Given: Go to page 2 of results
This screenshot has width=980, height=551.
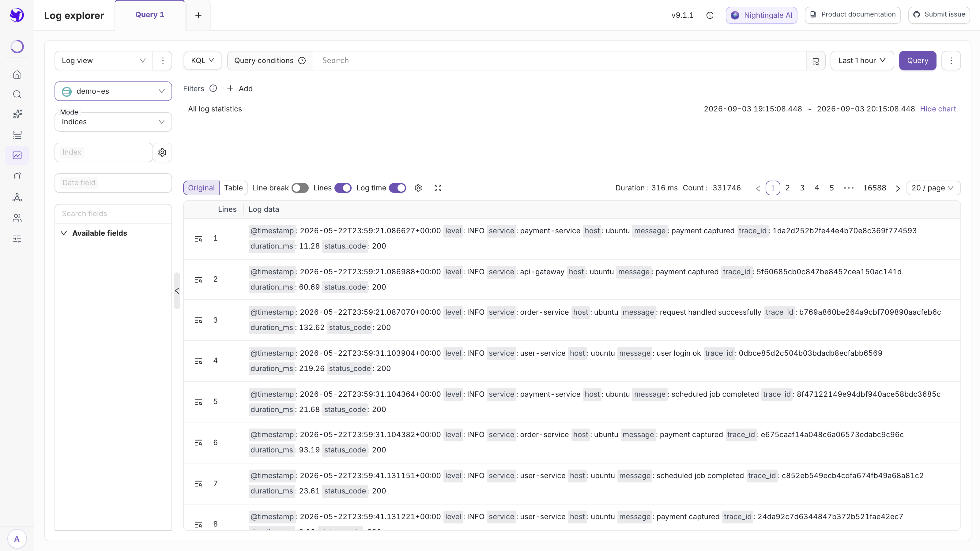Looking at the screenshot, I should pyautogui.click(x=787, y=188).
